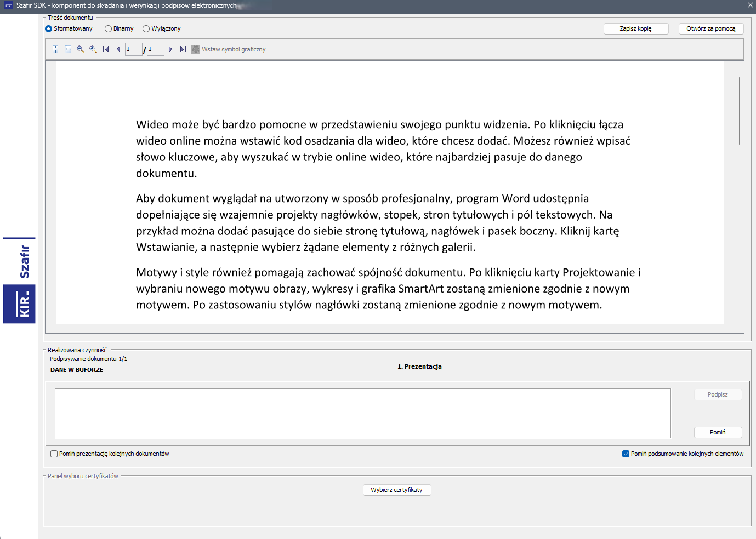Jump to the first page

106,49
